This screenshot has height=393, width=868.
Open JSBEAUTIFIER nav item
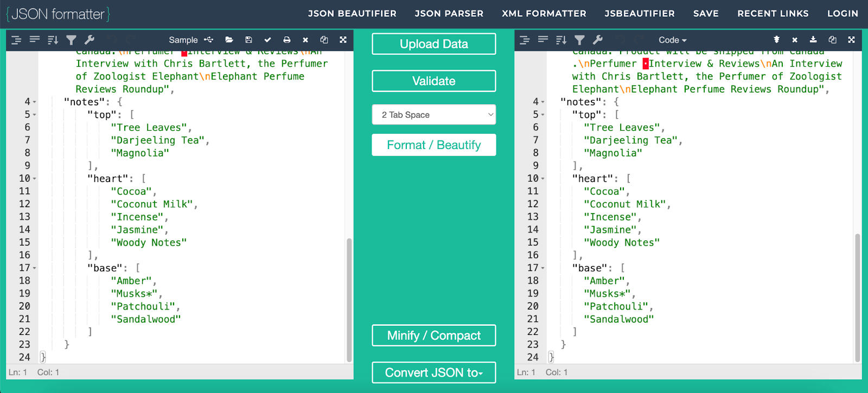point(640,14)
